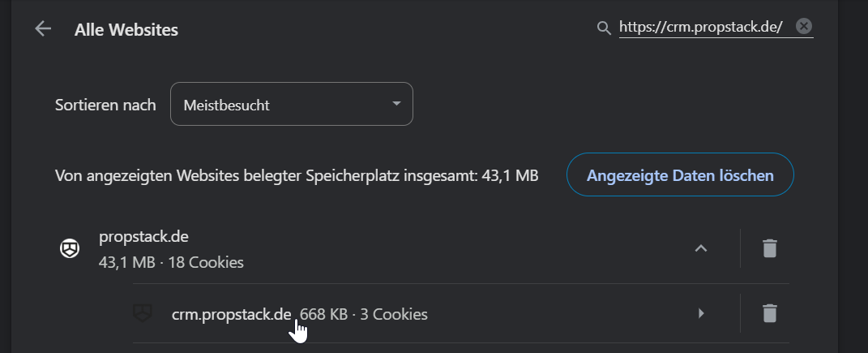Image resolution: width=868 pixels, height=353 pixels.
Task: Expand crm.propstack.de details arrow
Action: click(701, 313)
